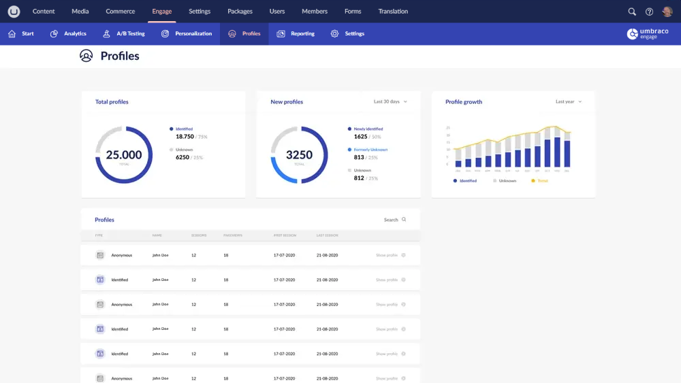Open the Media section
This screenshot has width=681, height=383.
tap(80, 11)
